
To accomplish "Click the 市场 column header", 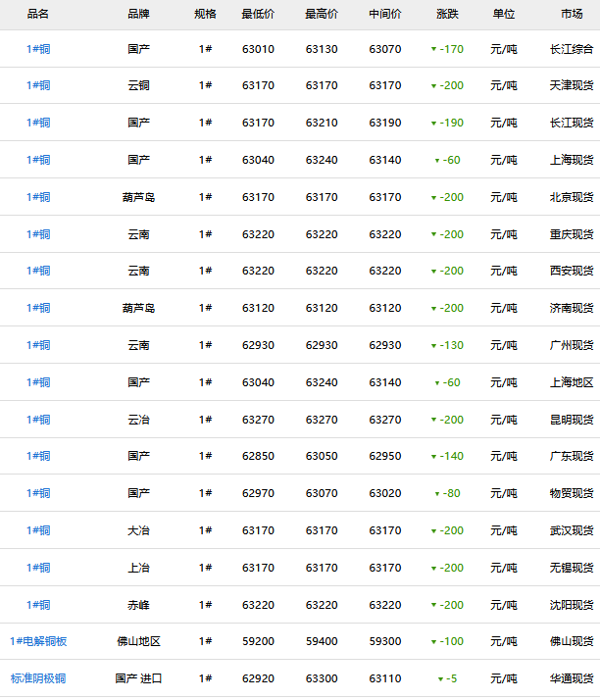I will 572,15.
